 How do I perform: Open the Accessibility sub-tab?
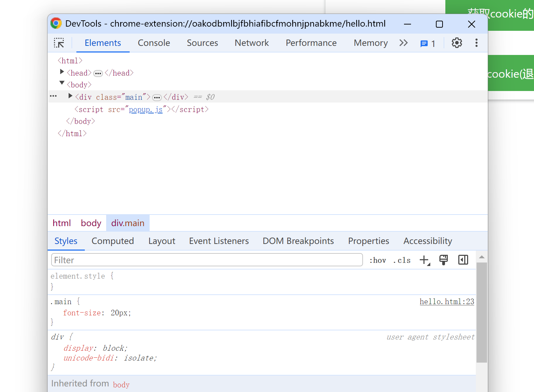(x=428, y=241)
